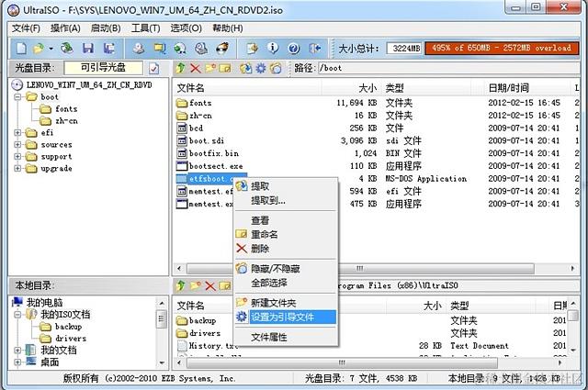Click the Save floppy disk icon
The image size is (588, 390).
[88, 49]
